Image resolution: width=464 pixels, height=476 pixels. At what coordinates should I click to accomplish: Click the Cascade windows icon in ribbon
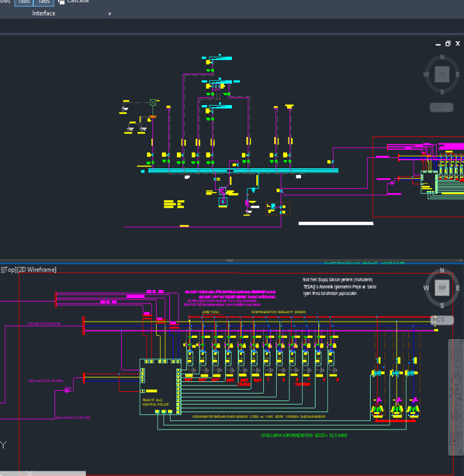tap(61, 2)
